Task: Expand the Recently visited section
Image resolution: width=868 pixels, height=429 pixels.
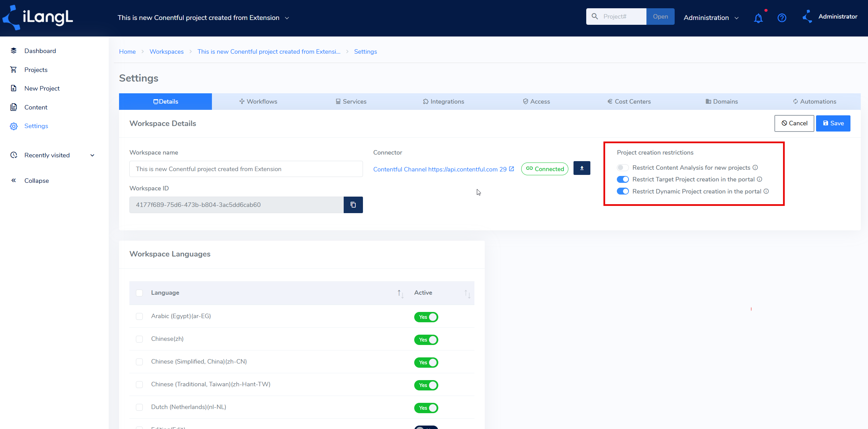Action: tap(92, 155)
